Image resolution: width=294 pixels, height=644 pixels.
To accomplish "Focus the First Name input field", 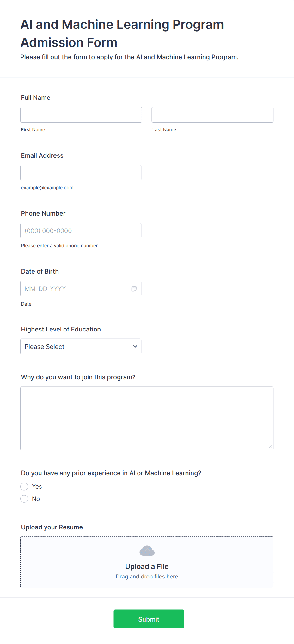I will [x=81, y=115].
